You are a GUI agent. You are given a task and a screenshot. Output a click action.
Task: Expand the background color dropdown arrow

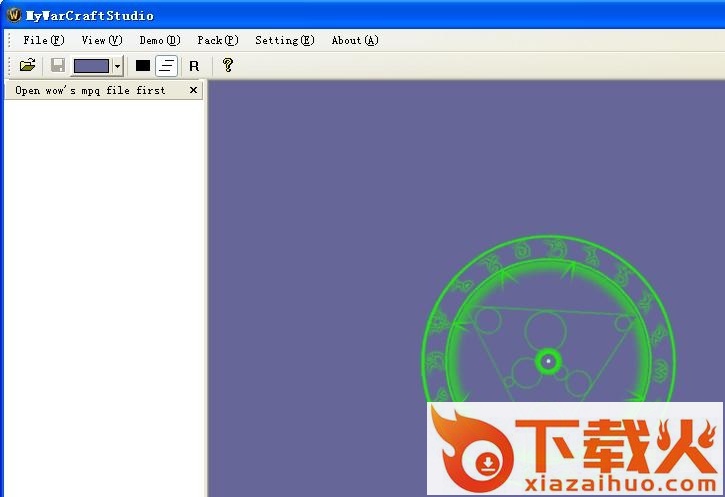(x=117, y=66)
